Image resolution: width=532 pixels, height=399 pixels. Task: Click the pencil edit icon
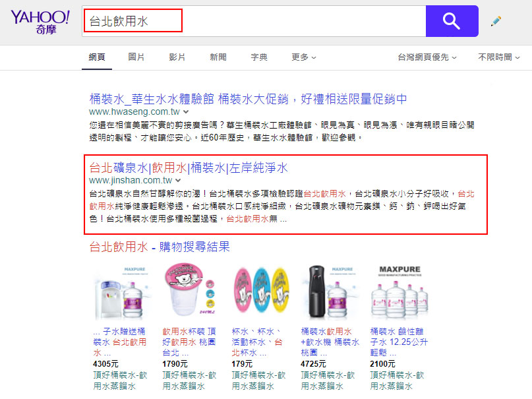pyautogui.click(x=496, y=21)
